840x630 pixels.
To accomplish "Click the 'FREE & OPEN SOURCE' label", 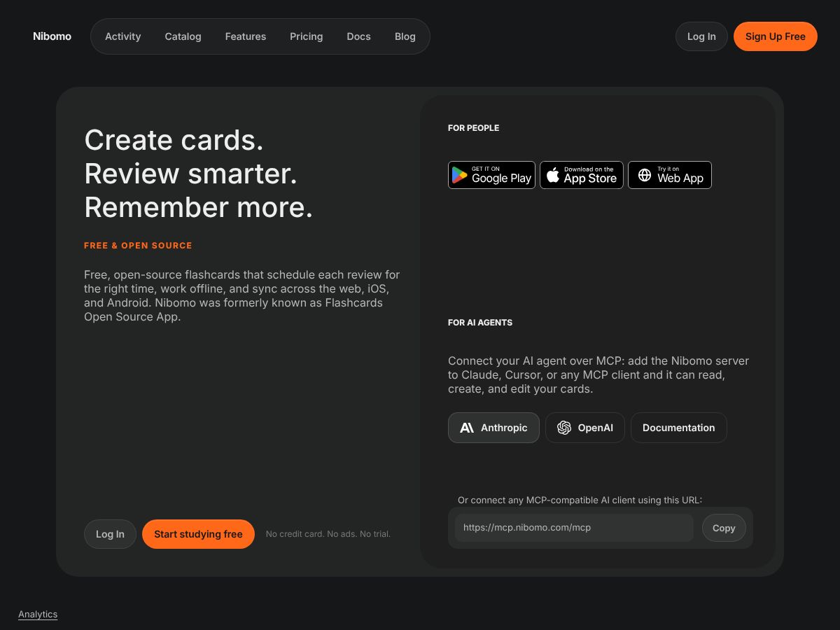I will (138, 246).
